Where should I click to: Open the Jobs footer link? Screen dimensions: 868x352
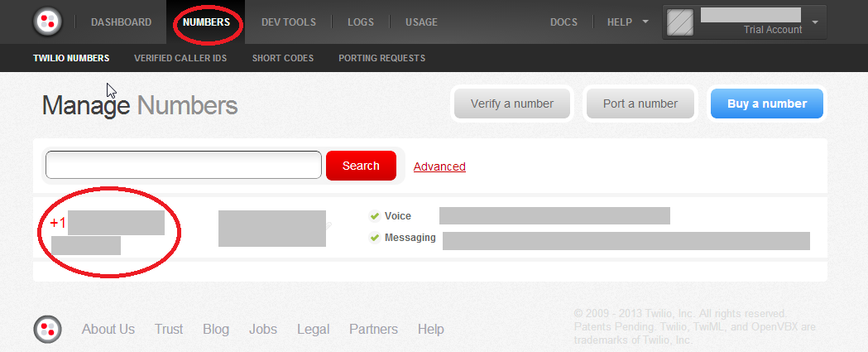click(263, 330)
